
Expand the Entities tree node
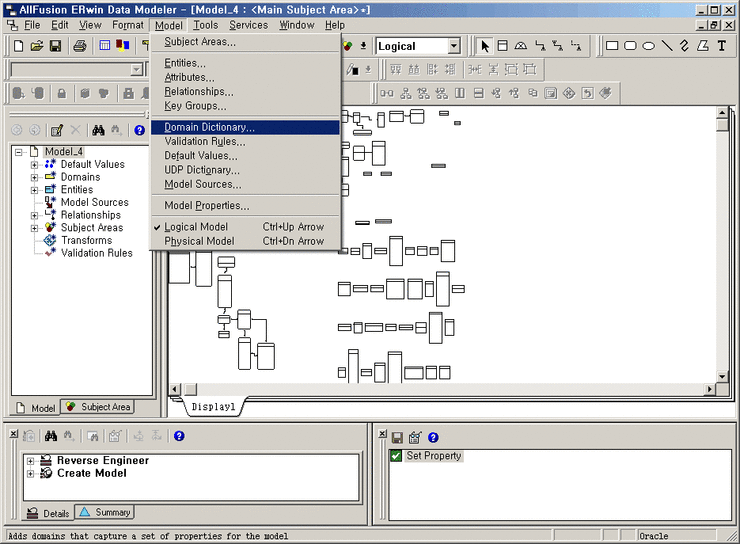pyautogui.click(x=34, y=190)
